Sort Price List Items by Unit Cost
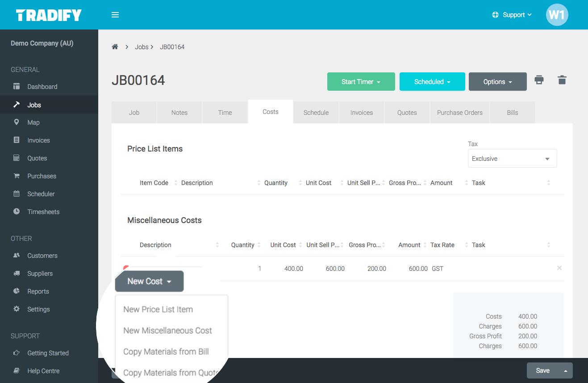588x383 pixels. point(318,183)
